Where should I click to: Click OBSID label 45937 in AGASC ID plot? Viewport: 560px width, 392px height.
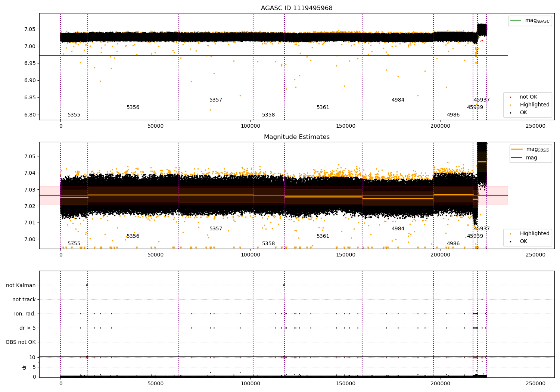482,100
